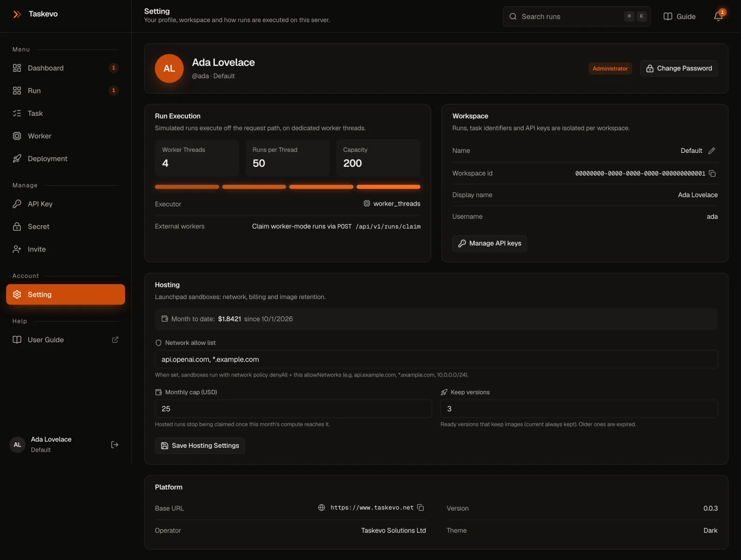Viewport: 741px width, 560px height.
Task: Click Manage API keys button
Action: (x=490, y=243)
